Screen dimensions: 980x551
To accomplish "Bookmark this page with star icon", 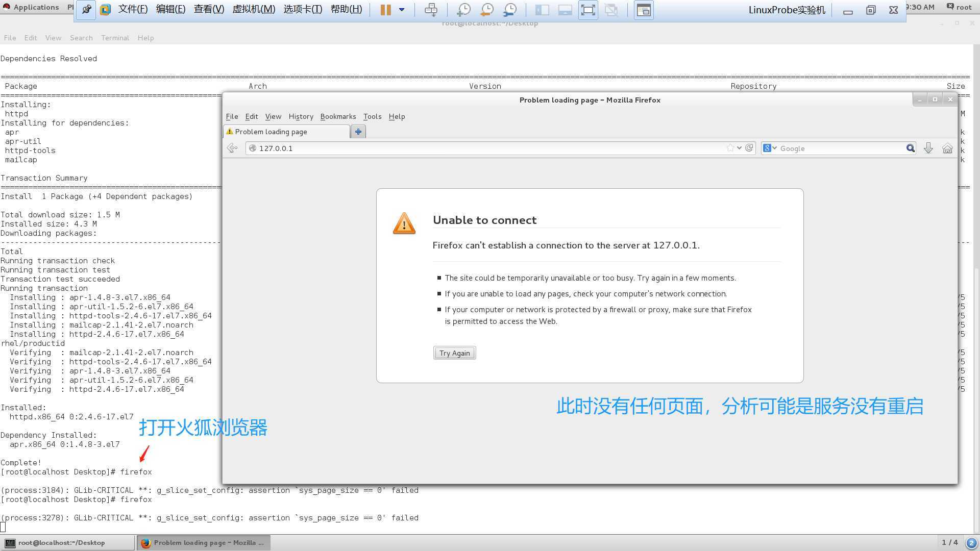I will pos(730,148).
